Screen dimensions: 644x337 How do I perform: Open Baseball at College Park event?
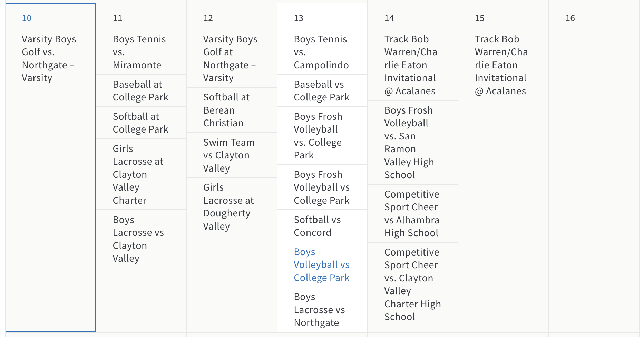tap(140, 91)
